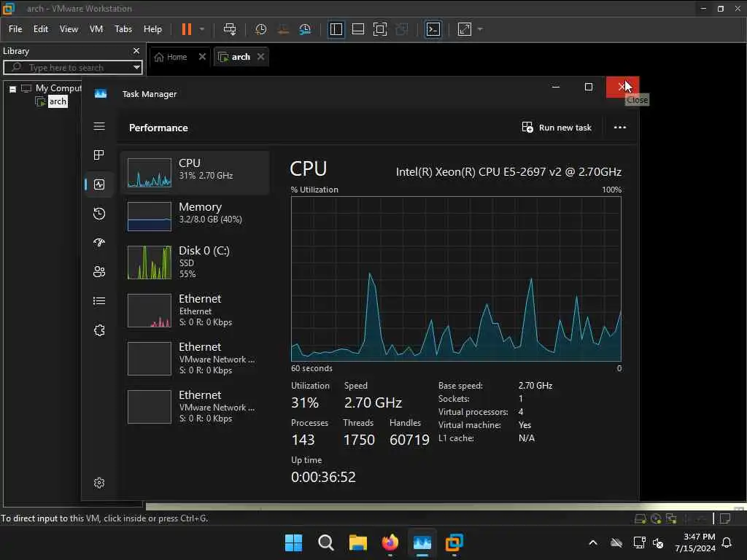
Task: Open taskbar Search icon
Action: tap(326, 542)
